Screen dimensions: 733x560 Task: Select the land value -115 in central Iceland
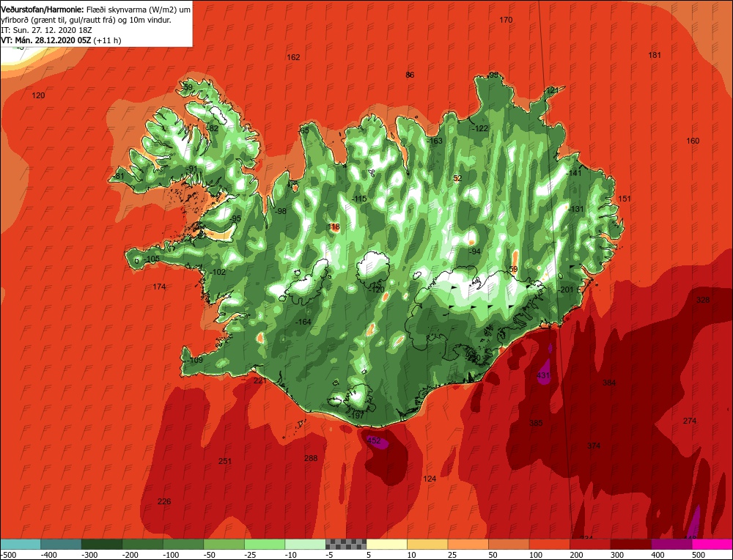(359, 199)
